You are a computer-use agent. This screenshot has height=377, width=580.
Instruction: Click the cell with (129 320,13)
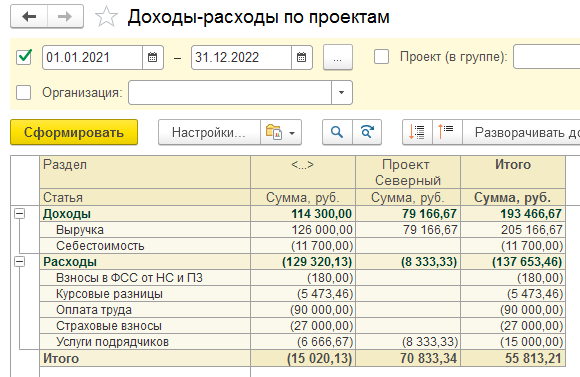[303, 262]
